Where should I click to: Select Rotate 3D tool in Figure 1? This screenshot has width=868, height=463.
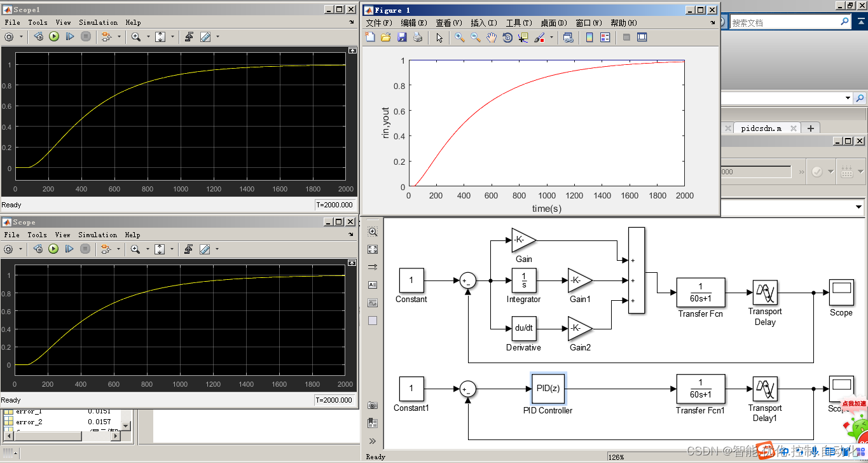[x=507, y=38]
